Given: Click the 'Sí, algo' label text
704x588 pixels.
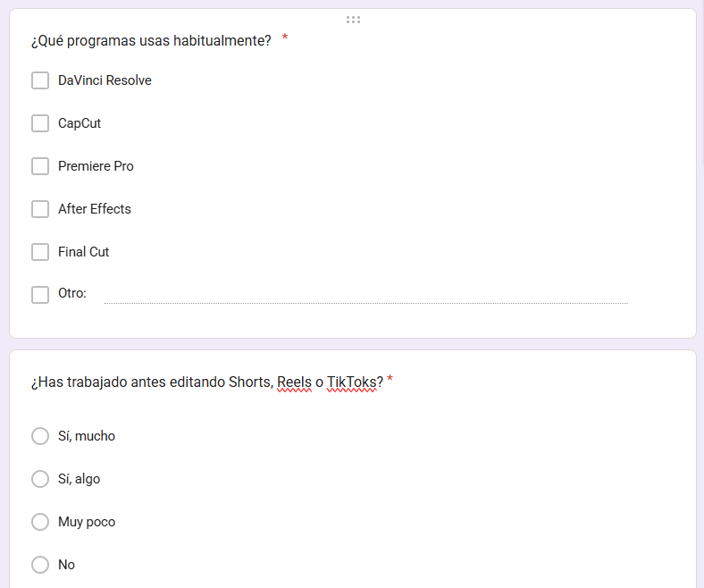Looking at the screenshot, I should [79, 479].
